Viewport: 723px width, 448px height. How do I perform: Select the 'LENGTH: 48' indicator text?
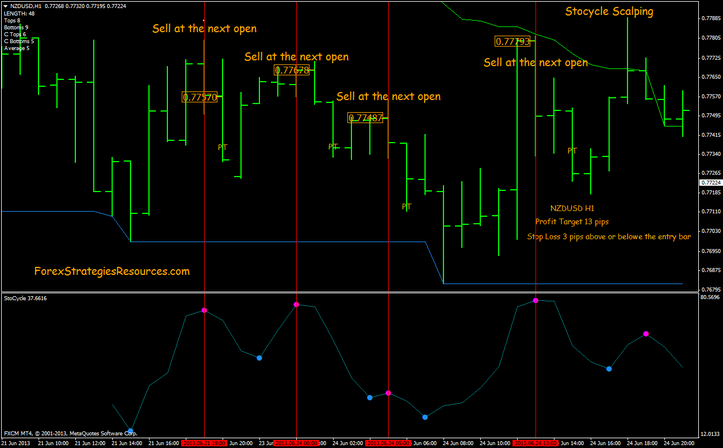(19, 13)
